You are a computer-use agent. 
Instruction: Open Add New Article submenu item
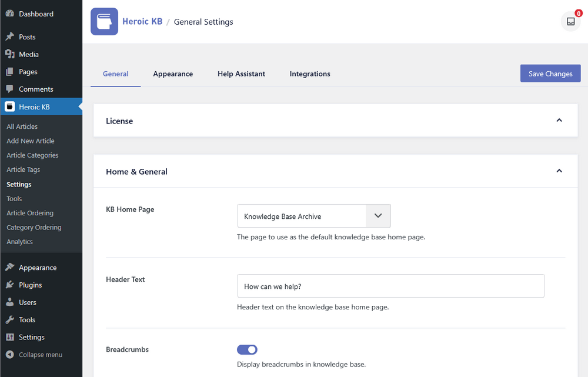31,141
